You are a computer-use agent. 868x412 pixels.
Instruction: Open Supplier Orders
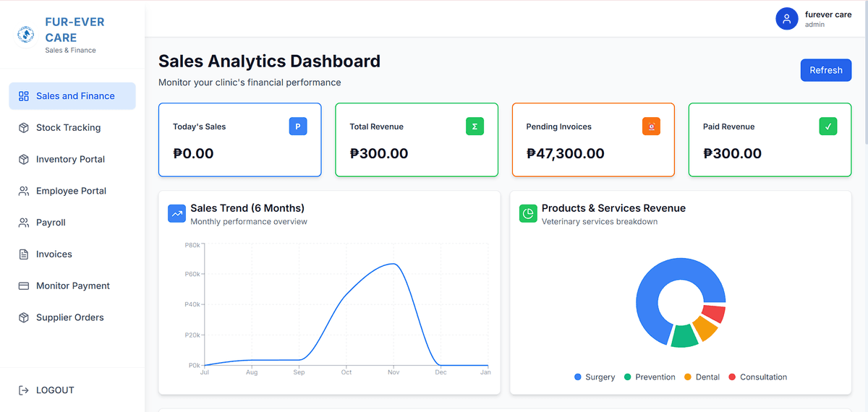coord(70,318)
